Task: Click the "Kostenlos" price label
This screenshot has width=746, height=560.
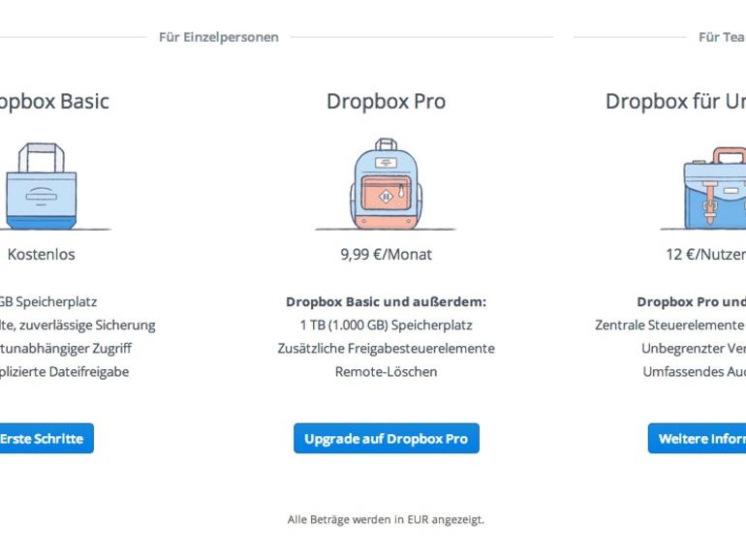Action: coord(41,255)
